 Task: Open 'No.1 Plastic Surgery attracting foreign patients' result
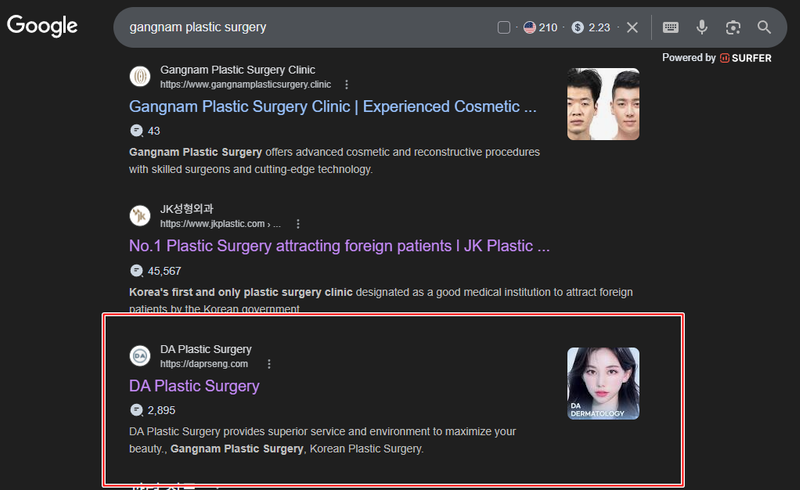pos(339,246)
